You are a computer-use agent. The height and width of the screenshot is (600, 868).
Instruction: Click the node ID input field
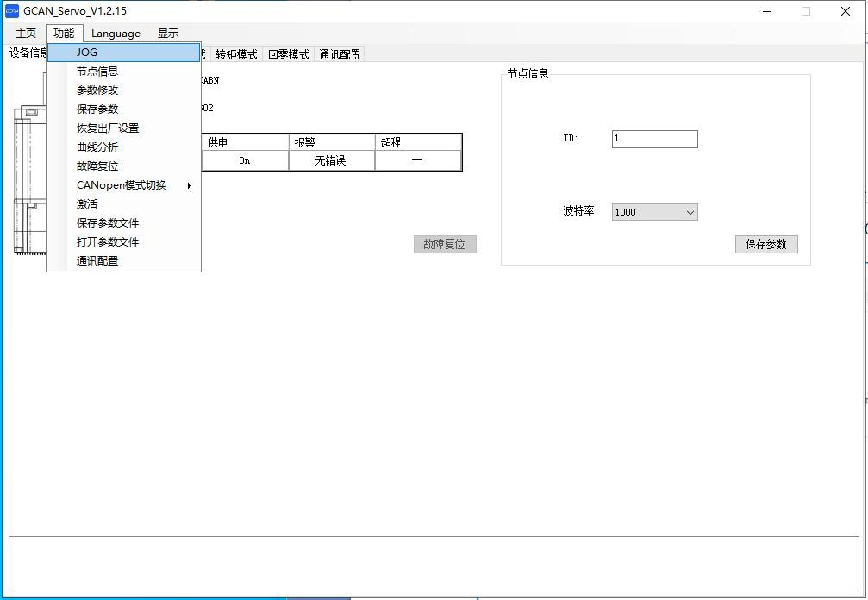coord(654,139)
